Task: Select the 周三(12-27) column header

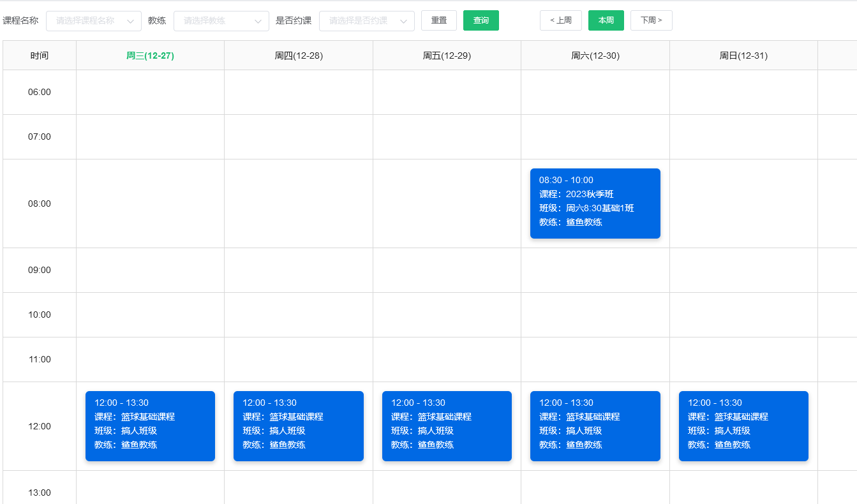Action: click(x=149, y=55)
